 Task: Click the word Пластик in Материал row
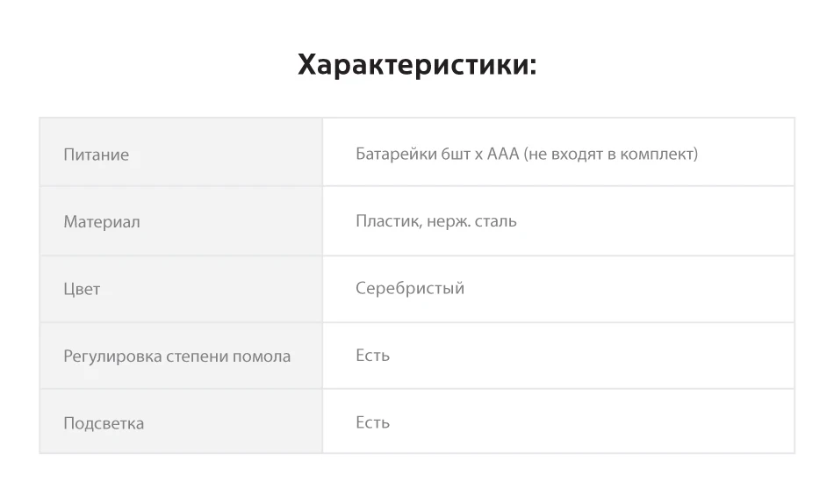click(389, 221)
